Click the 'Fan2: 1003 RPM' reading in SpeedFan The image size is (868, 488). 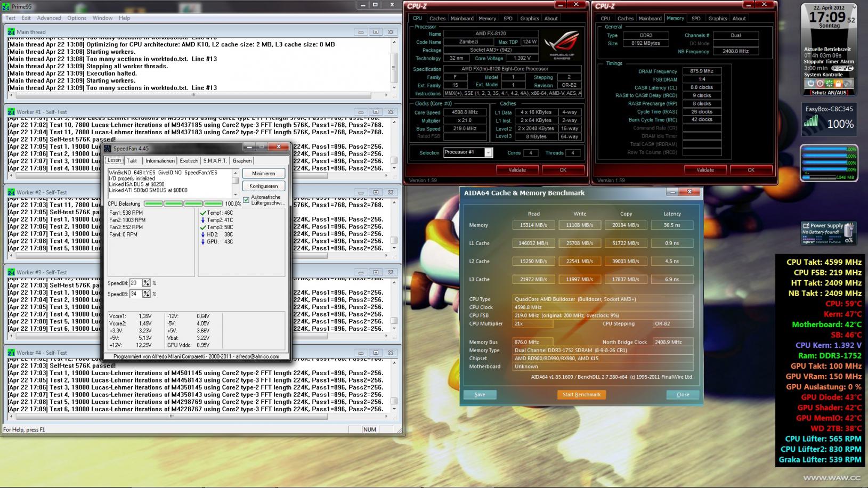127,220
